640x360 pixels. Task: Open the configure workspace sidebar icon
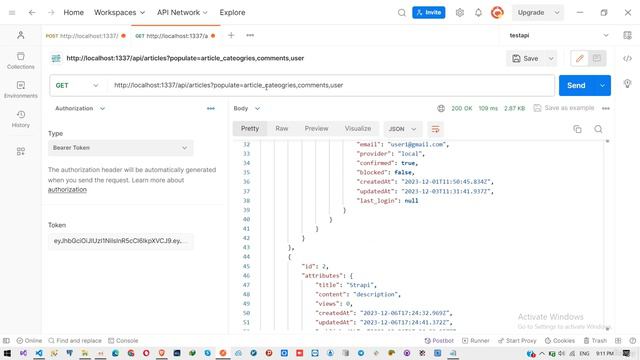pyautogui.click(x=21, y=151)
